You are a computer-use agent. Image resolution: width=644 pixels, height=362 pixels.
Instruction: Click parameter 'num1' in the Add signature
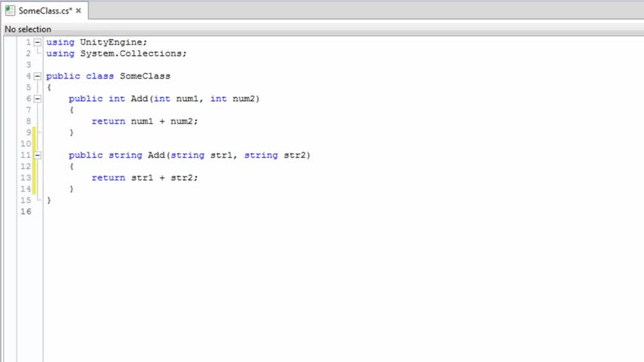point(187,99)
